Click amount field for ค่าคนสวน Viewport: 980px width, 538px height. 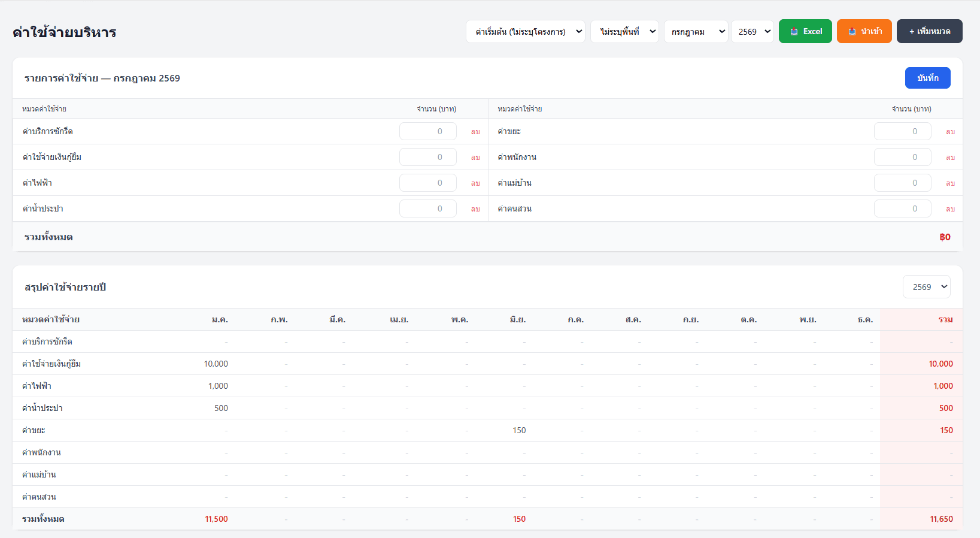point(903,208)
